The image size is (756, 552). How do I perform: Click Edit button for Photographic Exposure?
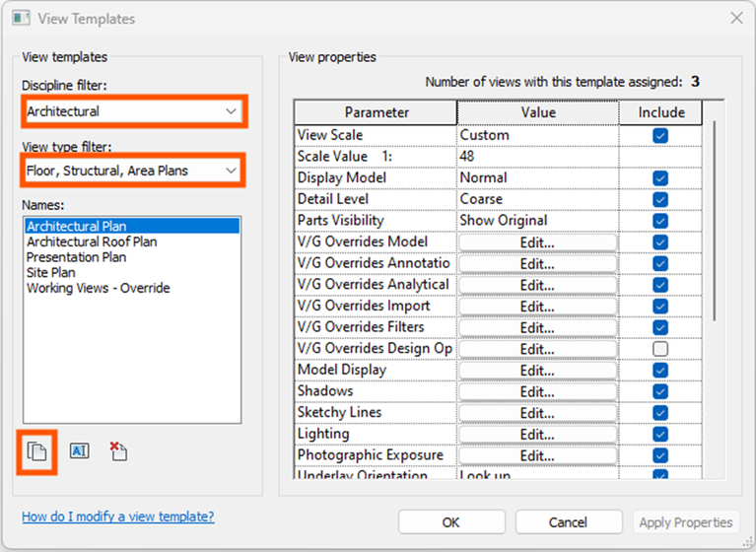click(x=537, y=455)
